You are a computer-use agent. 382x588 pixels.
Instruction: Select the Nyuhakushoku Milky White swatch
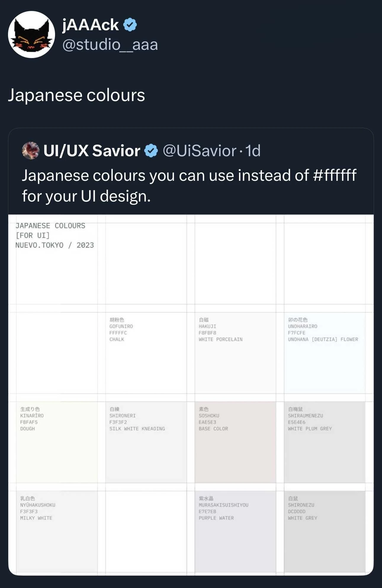(x=57, y=531)
